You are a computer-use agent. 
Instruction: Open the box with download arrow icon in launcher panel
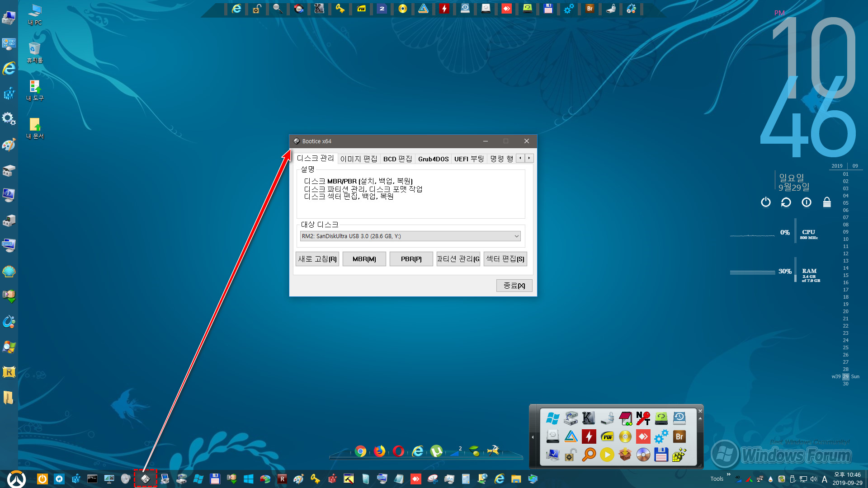point(625,455)
